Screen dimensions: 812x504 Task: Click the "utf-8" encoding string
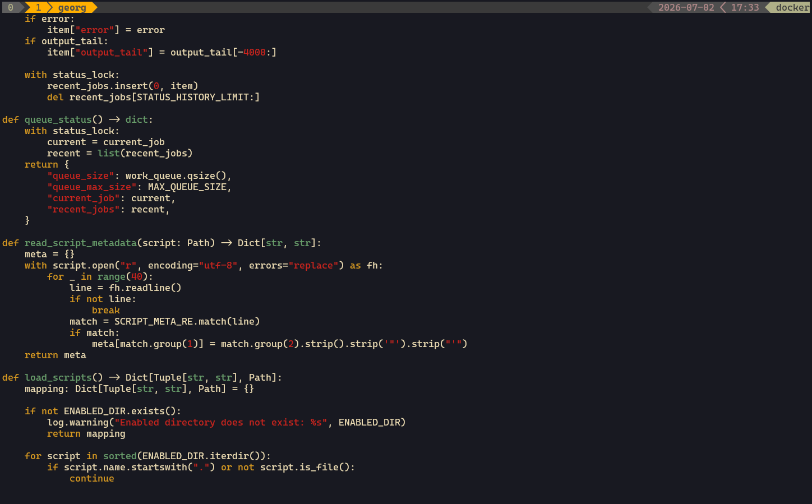point(218,265)
